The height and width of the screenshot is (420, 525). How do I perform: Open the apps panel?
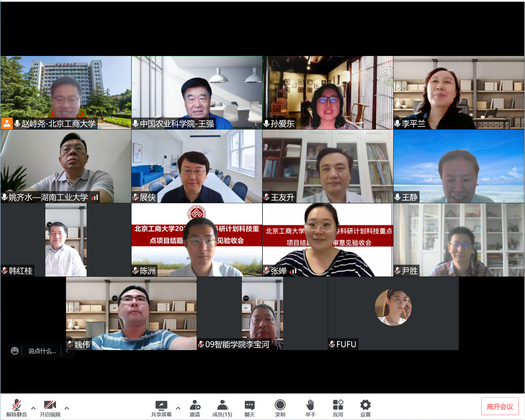coord(338,405)
